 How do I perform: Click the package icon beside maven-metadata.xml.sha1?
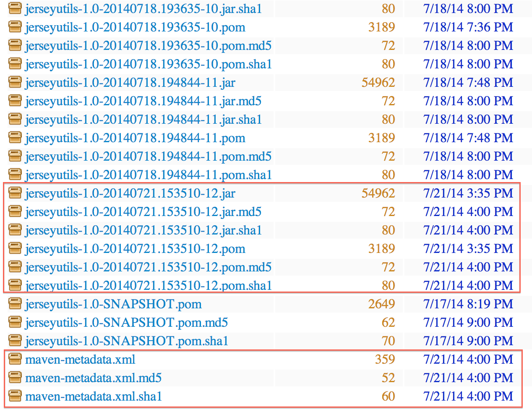pyautogui.click(x=15, y=396)
